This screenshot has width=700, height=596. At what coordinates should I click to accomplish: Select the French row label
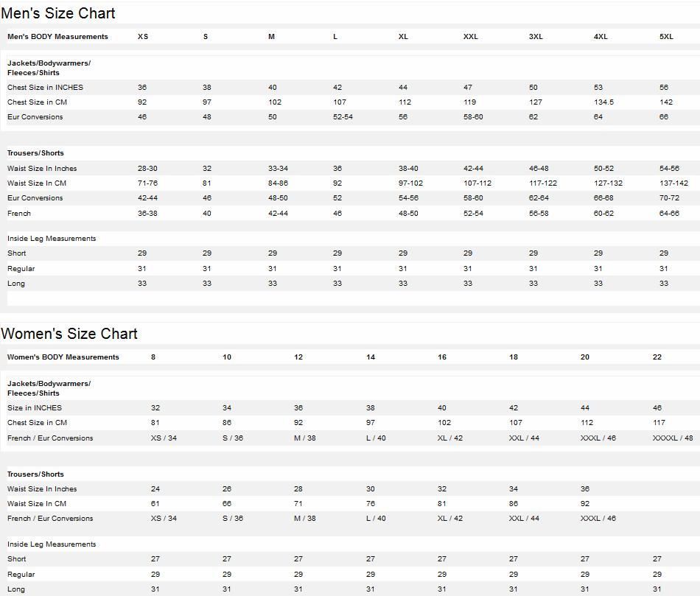(x=18, y=214)
